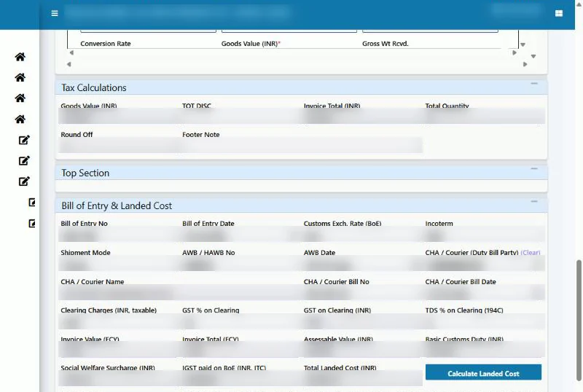Click the Invoice Value (FCY) field
Image resolution: width=583 pixels, height=392 pixels.
pos(119,350)
